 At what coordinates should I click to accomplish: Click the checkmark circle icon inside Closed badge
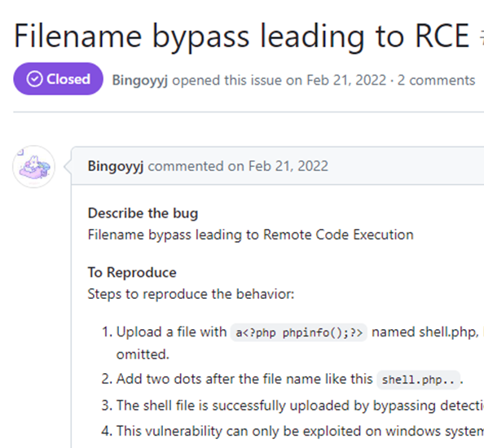(x=34, y=79)
